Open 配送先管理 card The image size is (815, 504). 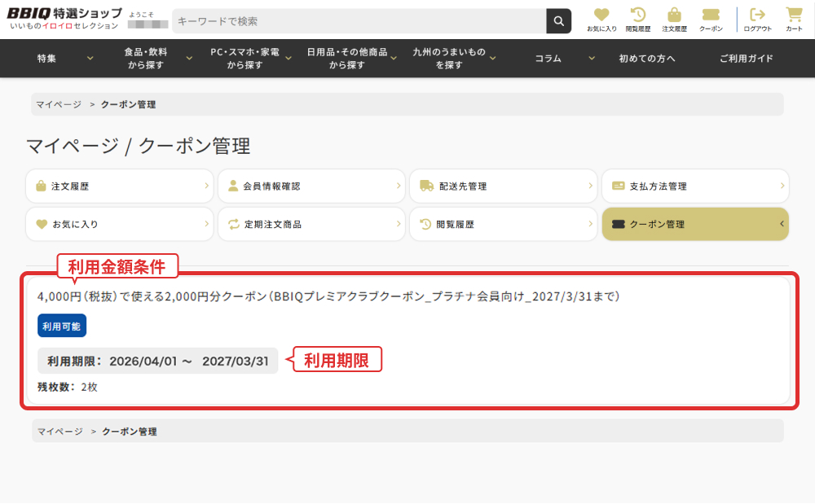(x=503, y=186)
